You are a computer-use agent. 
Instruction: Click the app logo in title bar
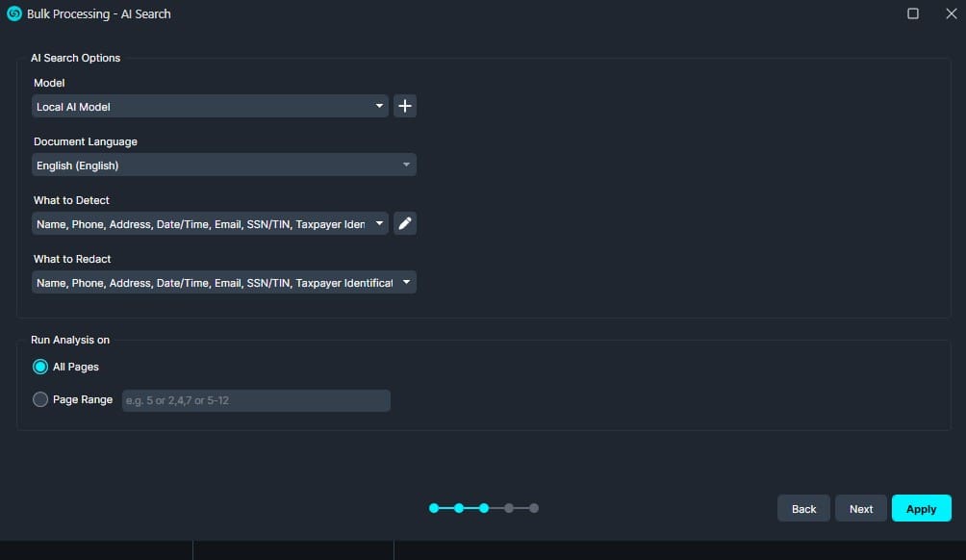[14, 13]
